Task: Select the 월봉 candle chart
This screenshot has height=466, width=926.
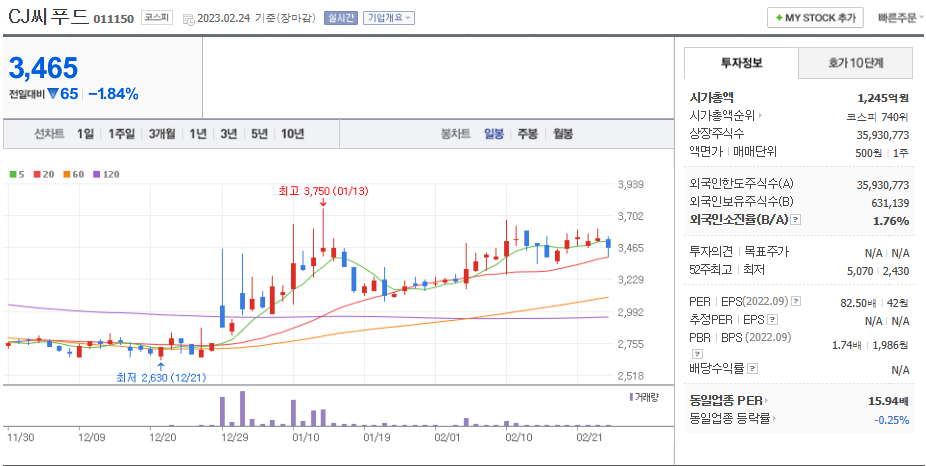Action: 563,134
